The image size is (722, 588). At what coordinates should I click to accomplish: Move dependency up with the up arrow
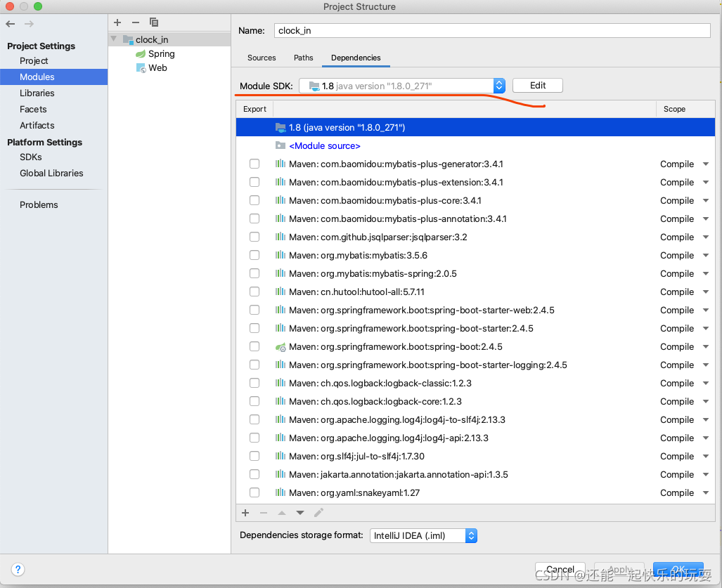[282, 513]
